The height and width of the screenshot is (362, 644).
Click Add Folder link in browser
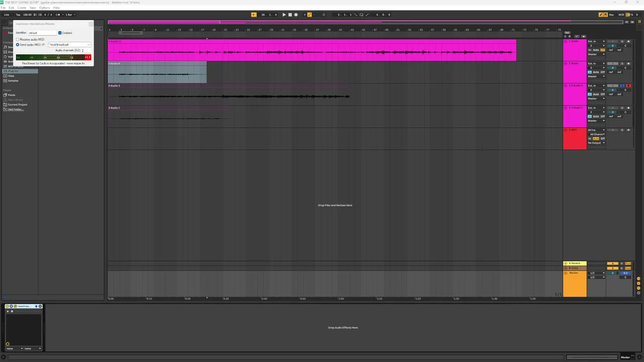click(16, 109)
